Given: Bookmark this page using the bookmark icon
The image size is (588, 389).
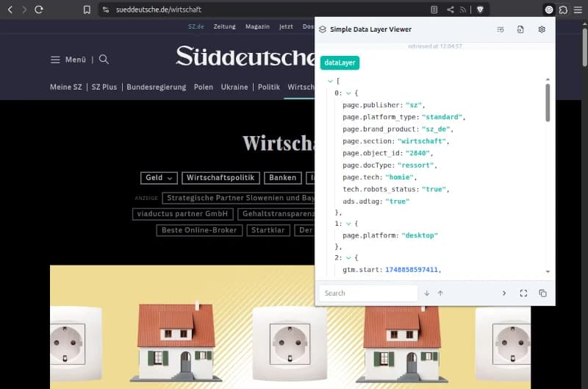Looking at the screenshot, I should [x=87, y=10].
